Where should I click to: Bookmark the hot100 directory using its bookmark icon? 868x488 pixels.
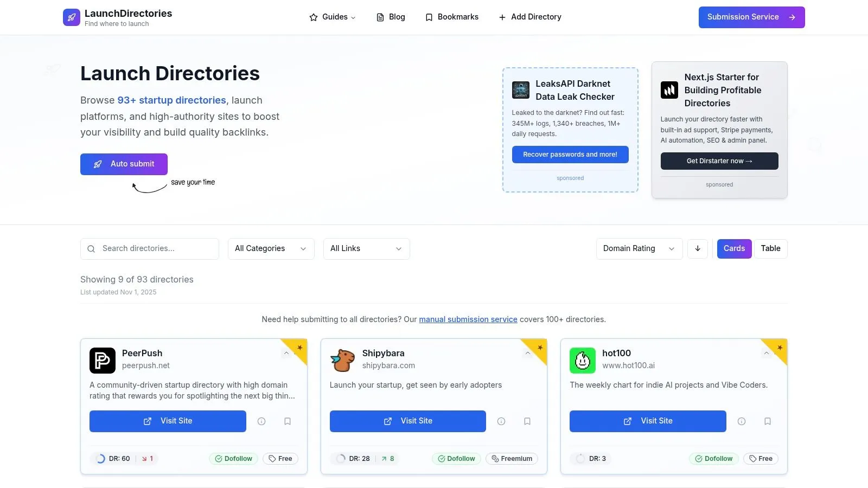[768, 421]
